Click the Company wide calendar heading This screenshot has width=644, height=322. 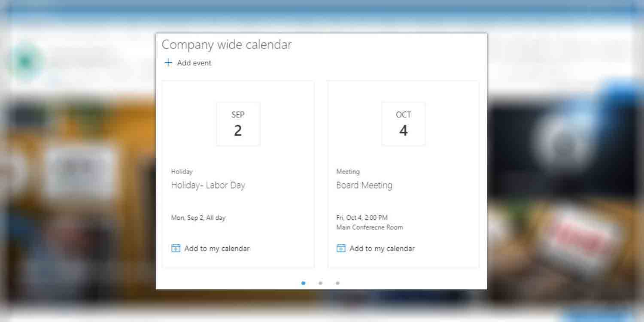(226, 44)
